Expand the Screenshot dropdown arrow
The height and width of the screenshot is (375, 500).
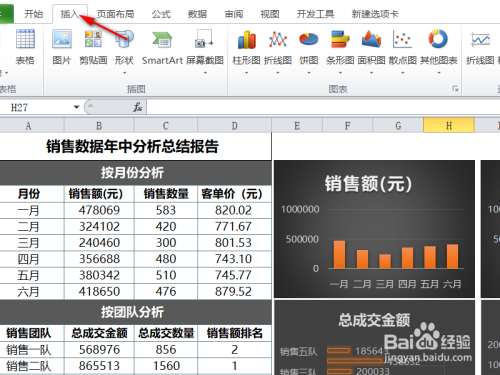205,72
